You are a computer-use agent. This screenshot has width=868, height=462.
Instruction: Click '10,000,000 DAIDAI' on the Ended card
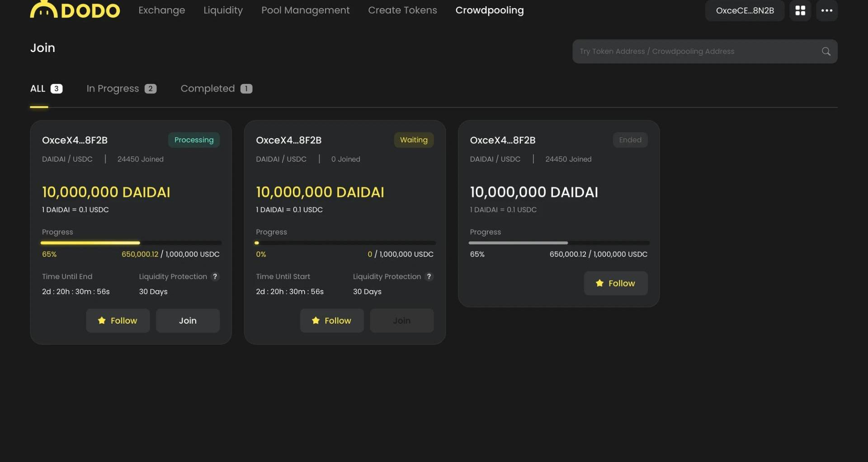(x=533, y=192)
